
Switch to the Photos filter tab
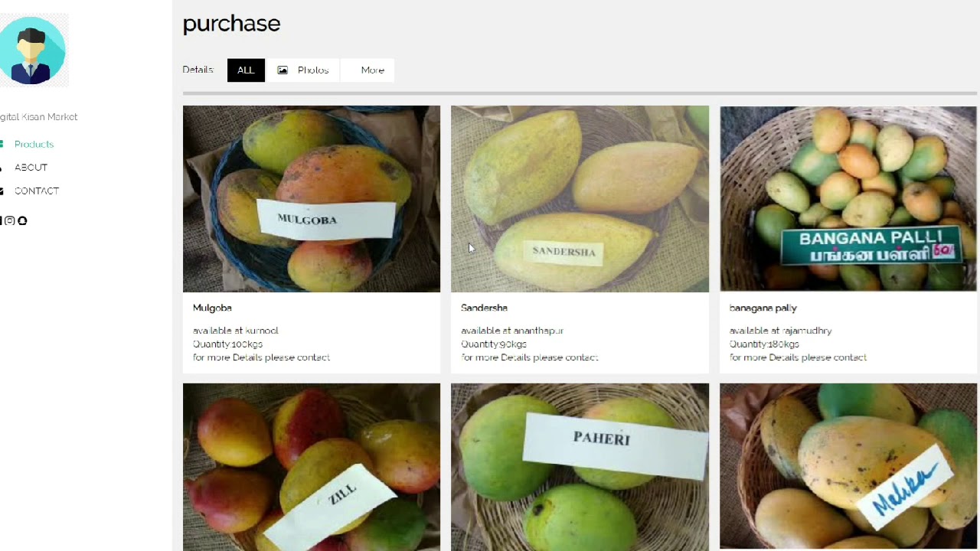point(303,70)
